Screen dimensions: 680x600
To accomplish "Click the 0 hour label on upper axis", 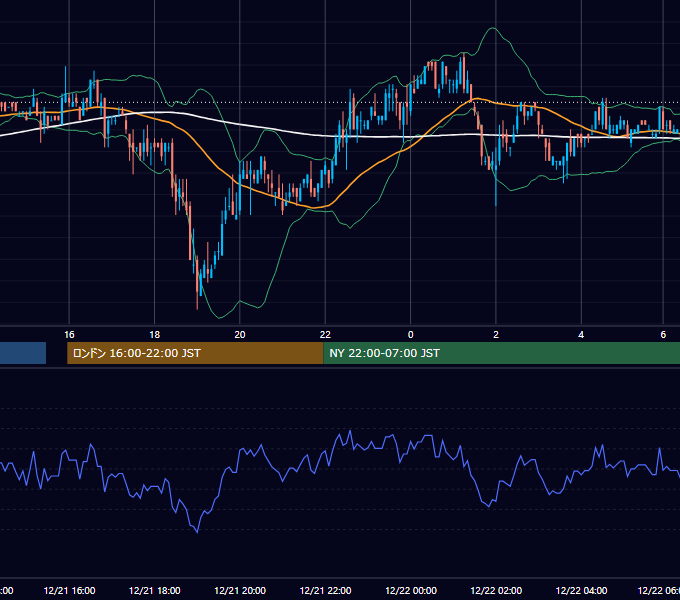I will pos(411,335).
